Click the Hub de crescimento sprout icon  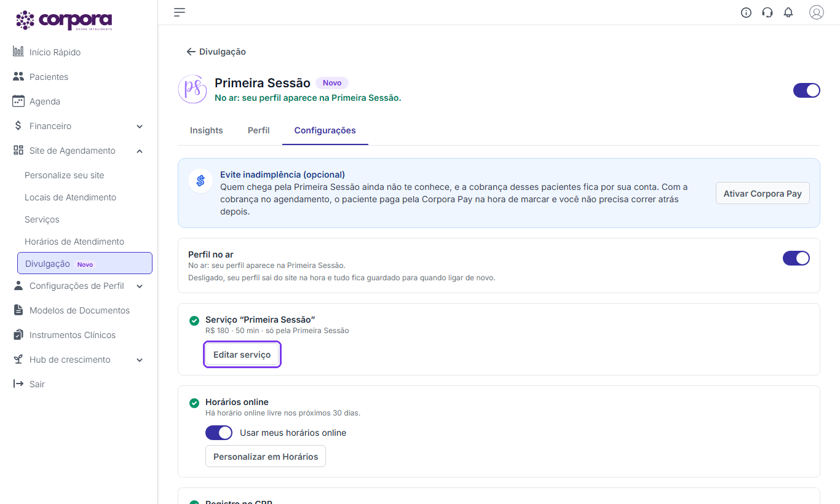(x=18, y=360)
